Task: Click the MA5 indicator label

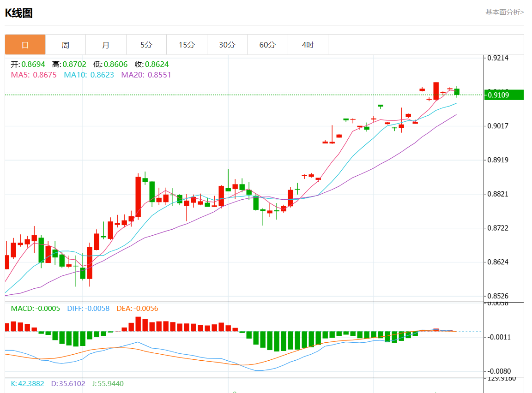Action: [x=34, y=75]
